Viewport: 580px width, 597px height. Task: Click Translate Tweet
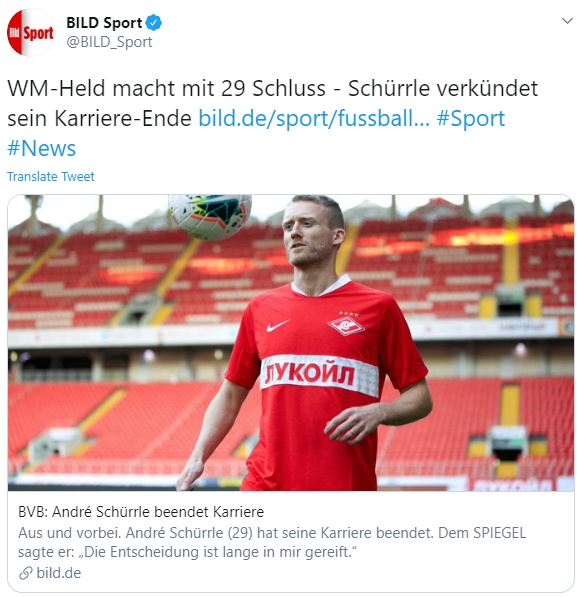51,177
